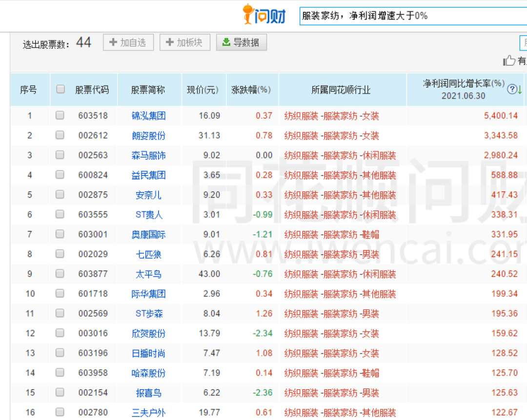Click the plus icon on 加自选 button

point(113,42)
